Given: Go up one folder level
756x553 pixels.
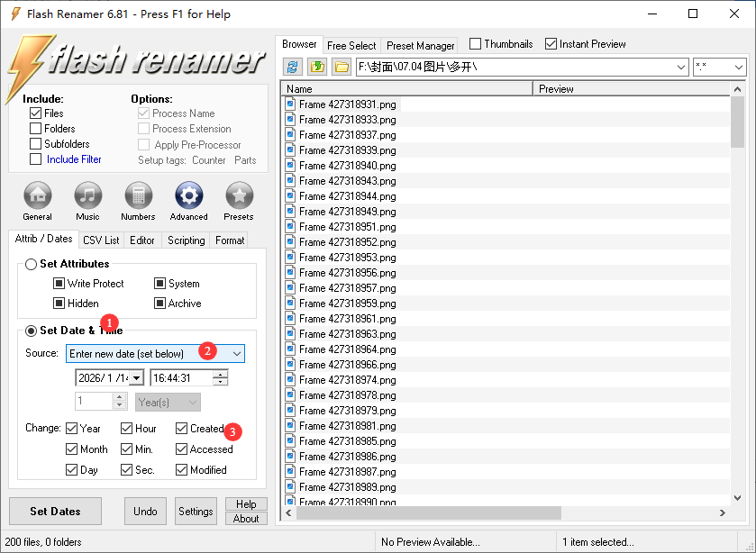Looking at the screenshot, I should click(x=317, y=68).
